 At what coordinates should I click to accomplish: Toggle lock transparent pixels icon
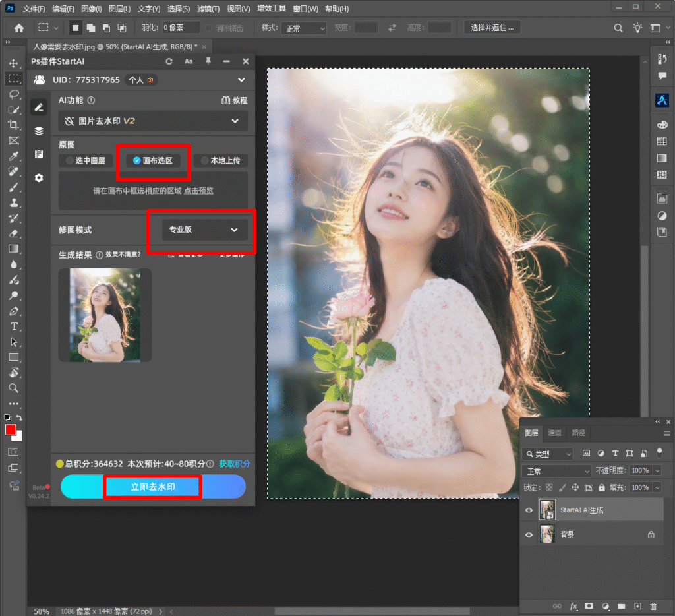pos(549,487)
